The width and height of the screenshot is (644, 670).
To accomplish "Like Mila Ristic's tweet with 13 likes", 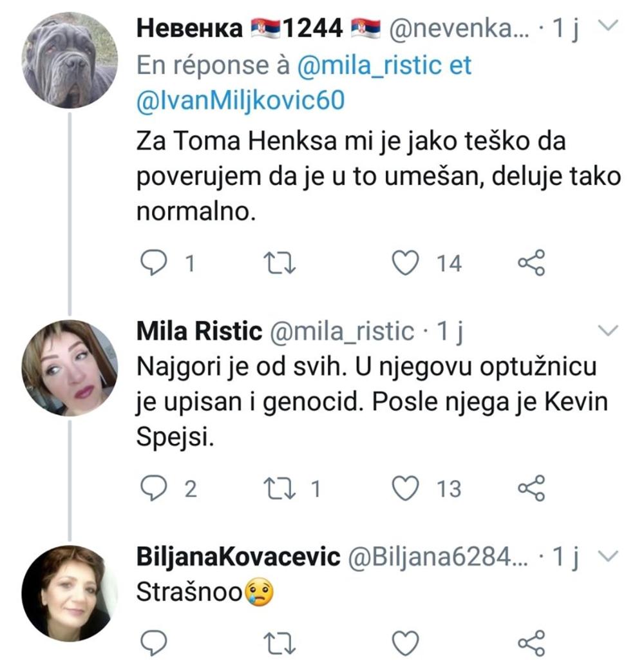I will click(x=406, y=489).
